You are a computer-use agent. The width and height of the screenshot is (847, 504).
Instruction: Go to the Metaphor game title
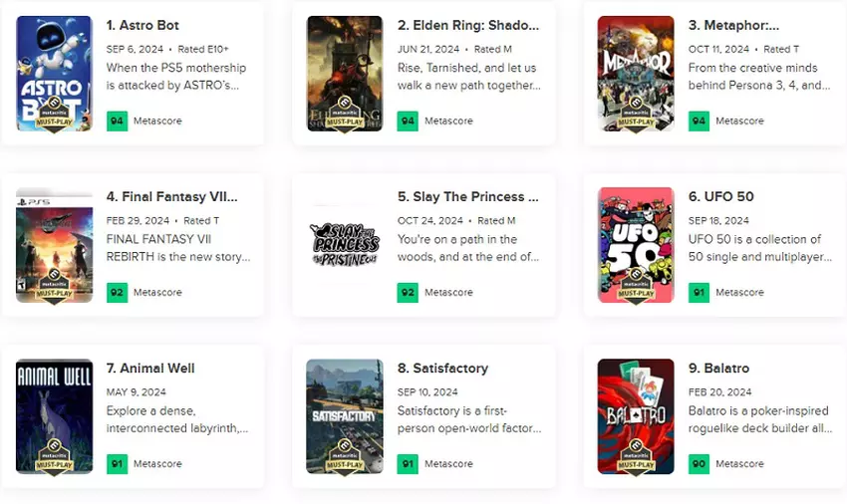[733, 25]
